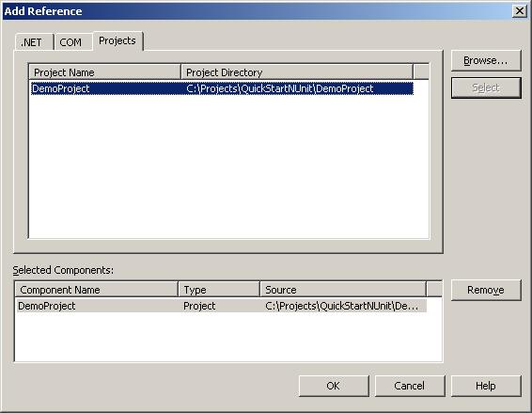Screen dimensions: 532x413
Task: Confirm with the OK button
Action: point(334,386)
